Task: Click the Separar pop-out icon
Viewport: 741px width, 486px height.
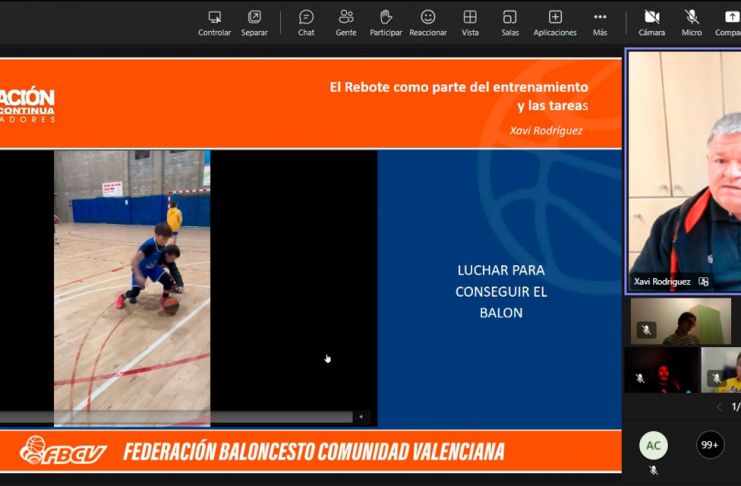Action: 254,23
